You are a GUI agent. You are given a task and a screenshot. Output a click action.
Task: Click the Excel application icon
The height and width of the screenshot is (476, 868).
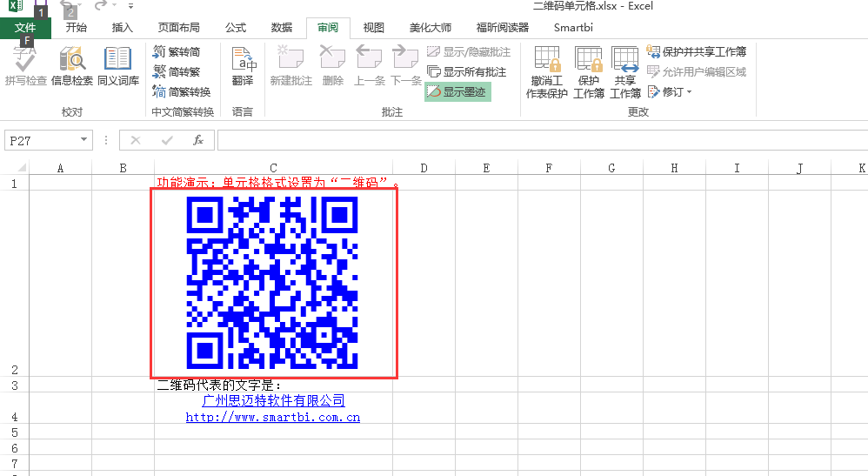coord(16,6)
